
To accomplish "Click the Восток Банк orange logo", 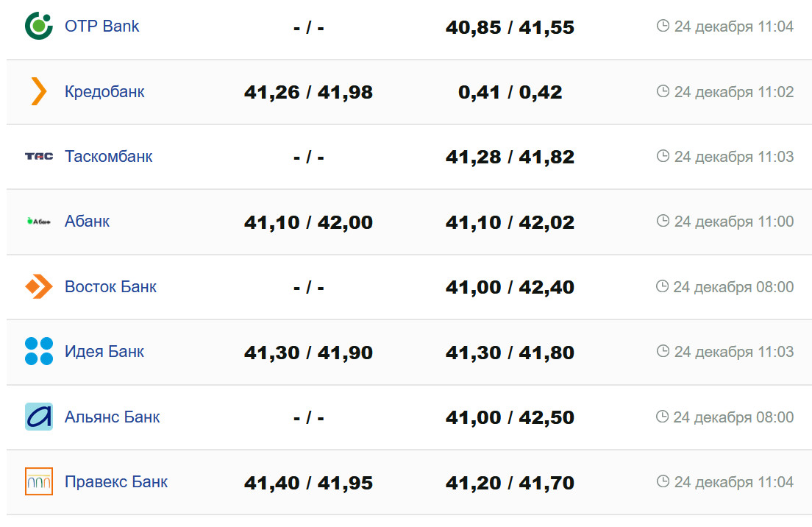I will (x=39, y=286).
